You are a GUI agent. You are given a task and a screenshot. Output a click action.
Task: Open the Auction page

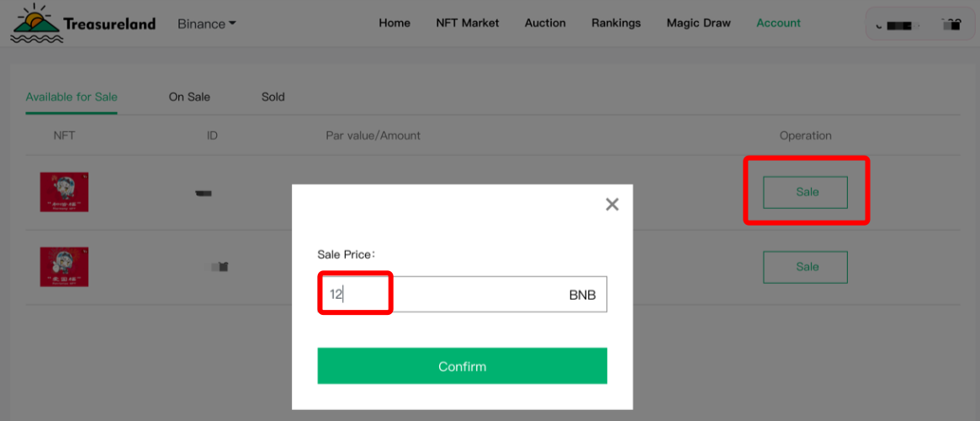click(545, 23)
